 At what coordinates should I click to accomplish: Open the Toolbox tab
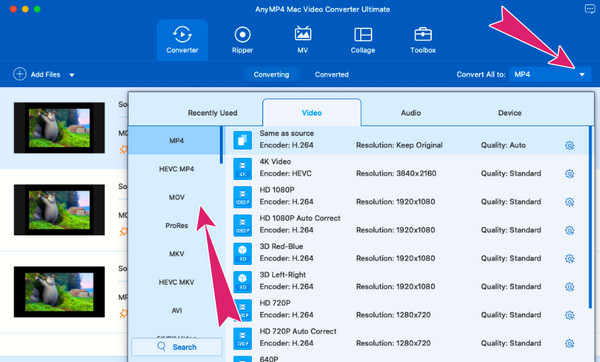click(x=423, y=40)
